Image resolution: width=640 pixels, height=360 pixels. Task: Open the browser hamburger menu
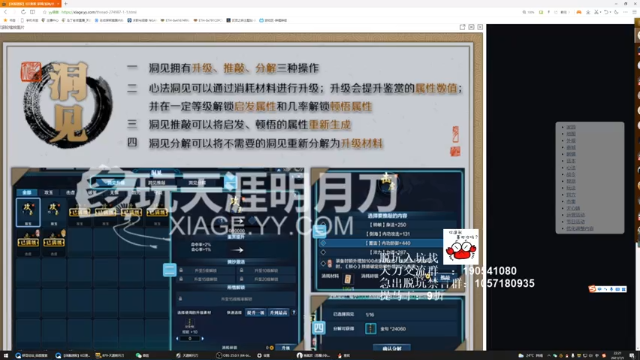635,12
